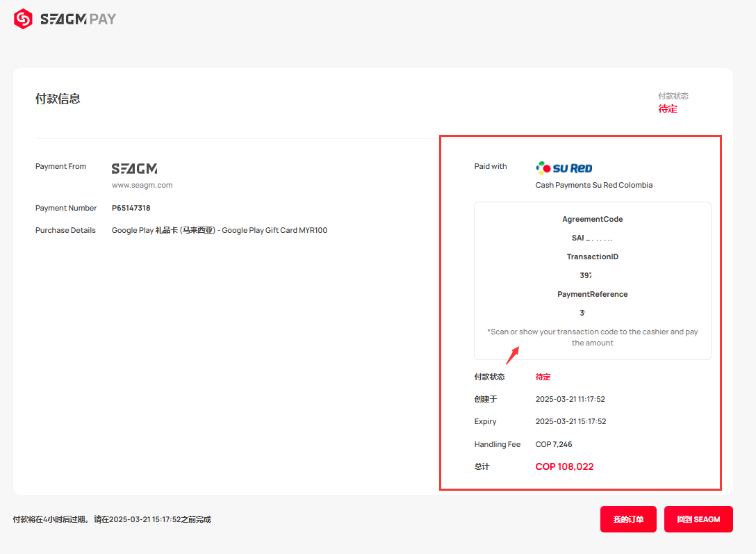The width and height of the screenshot is (756, 554).
Task: Click the creation time 2025-03-21 11:17:52
Action: pyautogui.click(x=570, y=399)
